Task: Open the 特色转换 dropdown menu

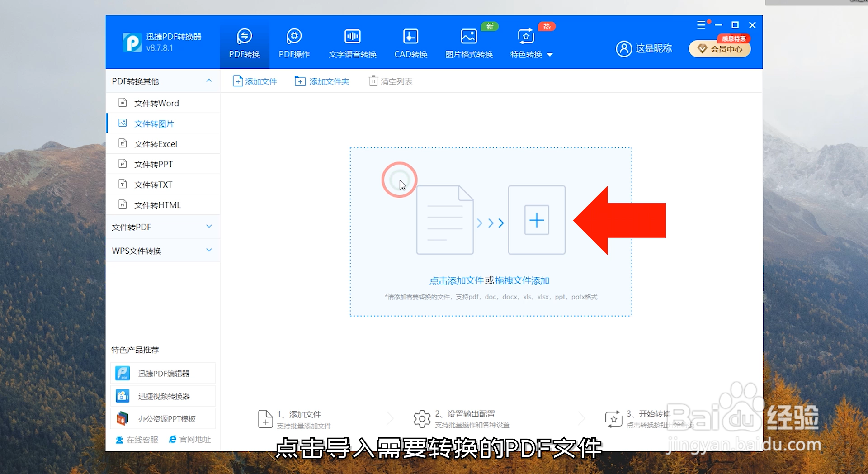Action: (x=531, y=43)
